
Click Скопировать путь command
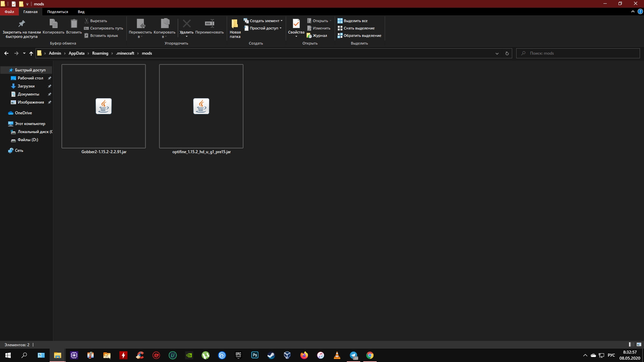[104, 28]
